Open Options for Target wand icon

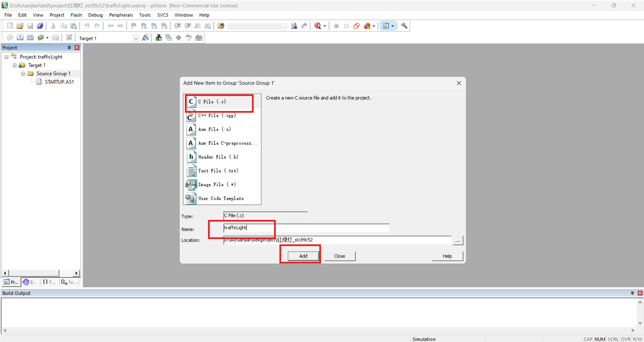pos(145,38)
